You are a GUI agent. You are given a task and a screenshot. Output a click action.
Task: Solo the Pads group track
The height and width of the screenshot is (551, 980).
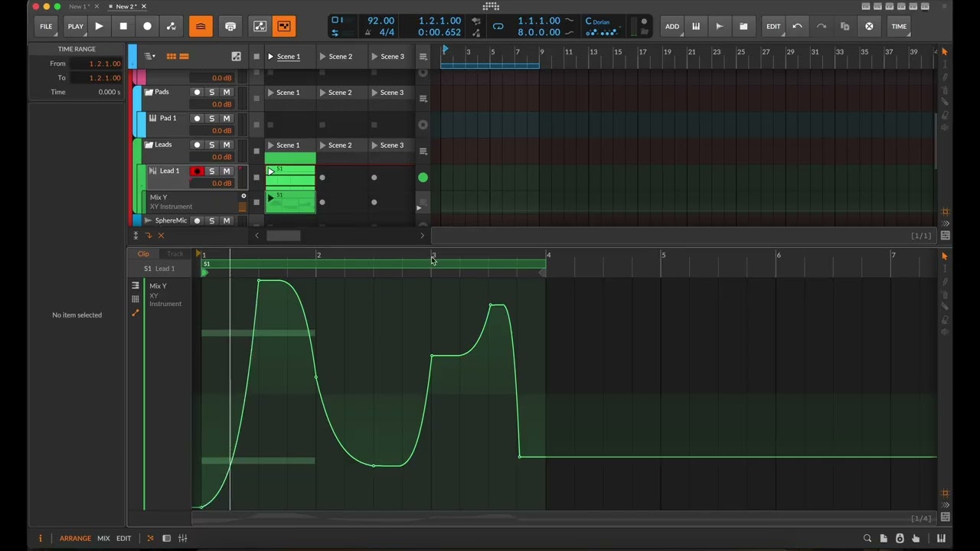coord(212,93)
